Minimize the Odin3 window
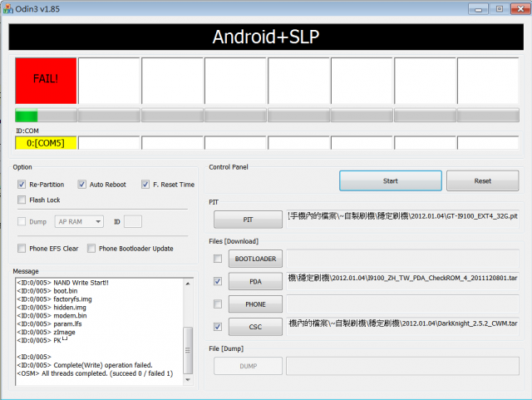Image resolution: width=532 pixels, height=400 pixels. click(479, 9)
